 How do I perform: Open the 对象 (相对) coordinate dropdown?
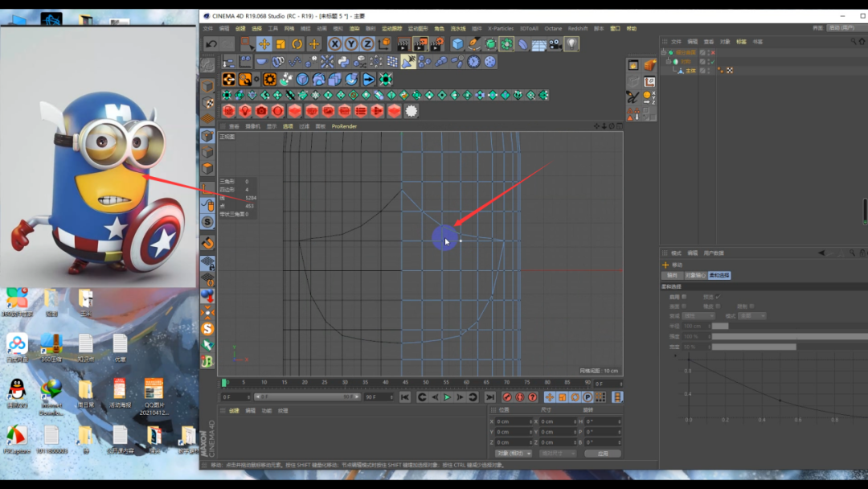pos(513,454)
